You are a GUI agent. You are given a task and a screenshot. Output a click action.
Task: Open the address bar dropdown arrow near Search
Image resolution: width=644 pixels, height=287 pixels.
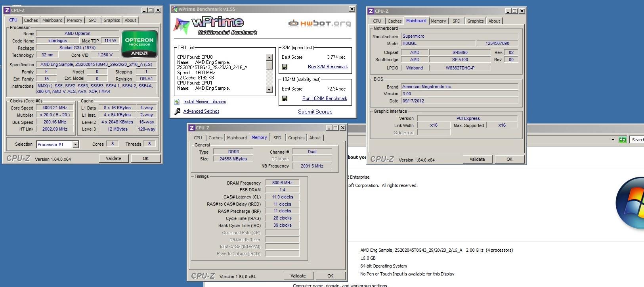[613, 140]
